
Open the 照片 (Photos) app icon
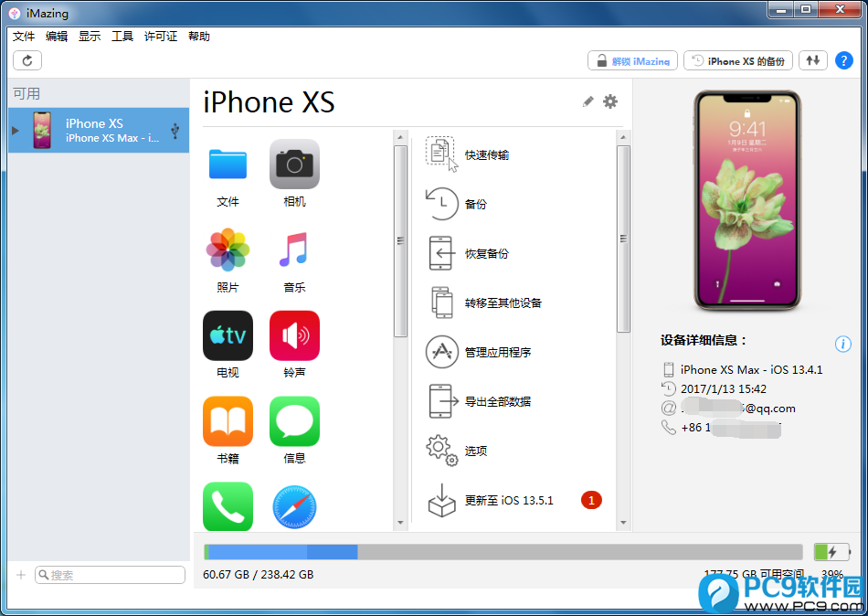[228, 250]
